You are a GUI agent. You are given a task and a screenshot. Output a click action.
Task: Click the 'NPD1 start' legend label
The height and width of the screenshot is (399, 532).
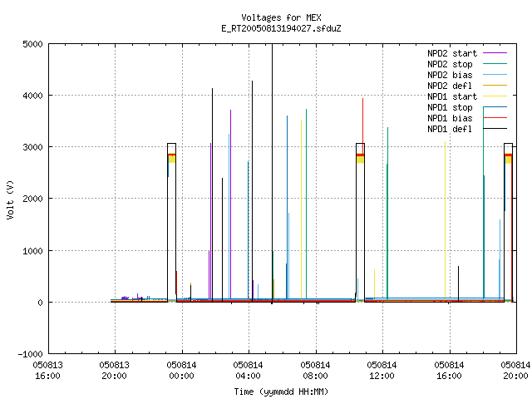(452, 96)
